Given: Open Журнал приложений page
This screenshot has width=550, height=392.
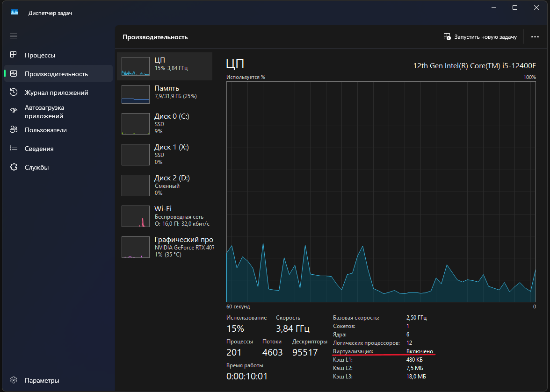Looking at the screenshot, I should [x=58, y=93].
